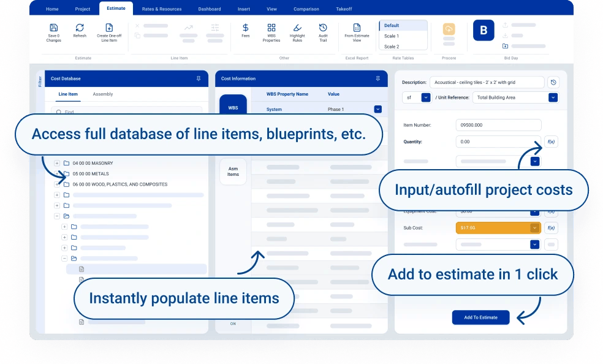Screen dimensions: 603x364
Task: Switch to the Project tab
Action: [x=83, y=9]
